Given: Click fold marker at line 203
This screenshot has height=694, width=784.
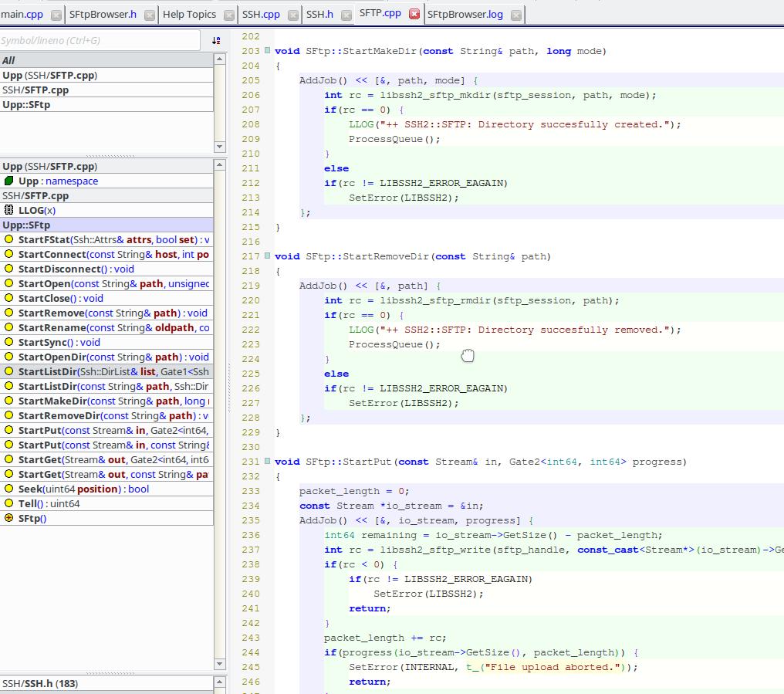Looking at the screenshot, I should [267, 51].
